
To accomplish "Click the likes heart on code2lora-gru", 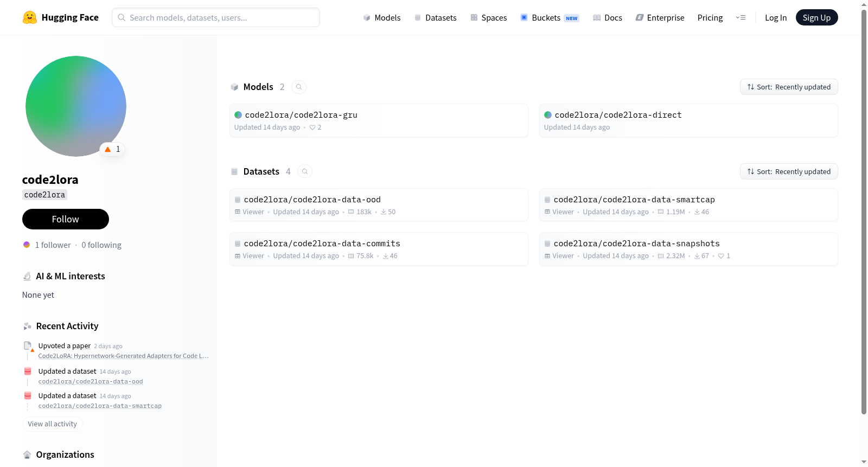I will 312,127.
